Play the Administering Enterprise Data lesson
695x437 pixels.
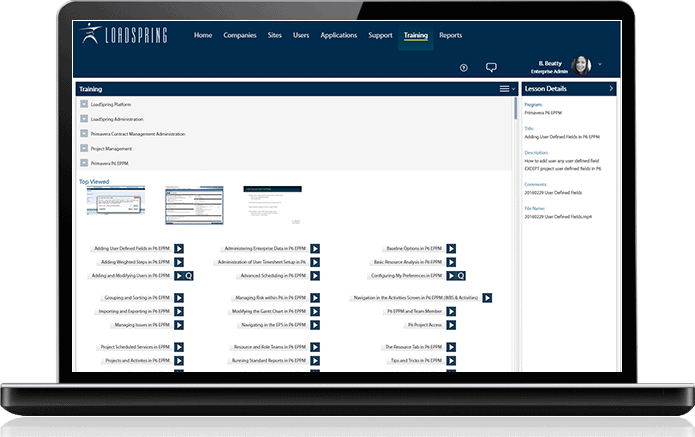315,249
